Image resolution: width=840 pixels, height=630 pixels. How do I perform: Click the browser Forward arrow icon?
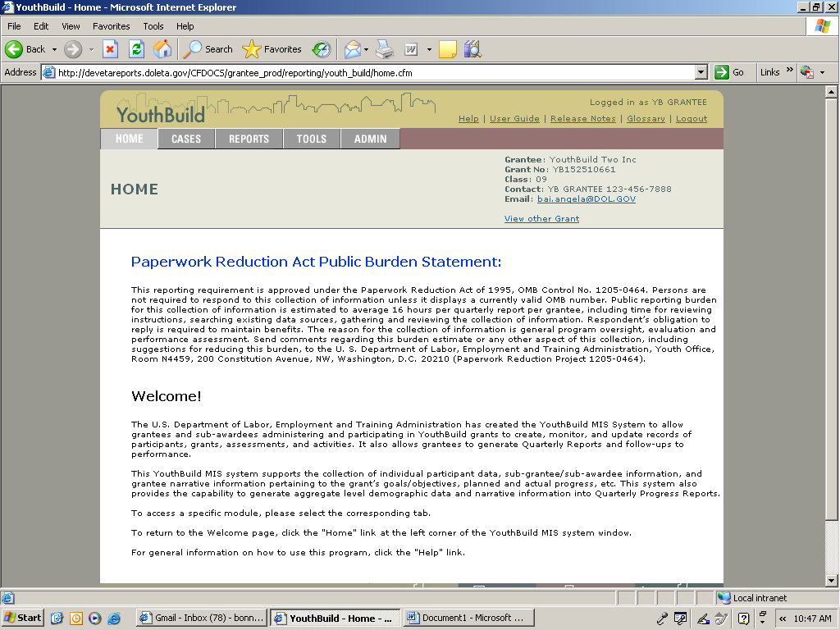click(x=73, y=49)
